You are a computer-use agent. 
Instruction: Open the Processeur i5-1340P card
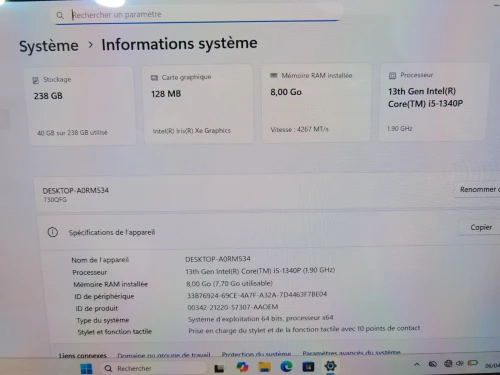coord(433,102)
